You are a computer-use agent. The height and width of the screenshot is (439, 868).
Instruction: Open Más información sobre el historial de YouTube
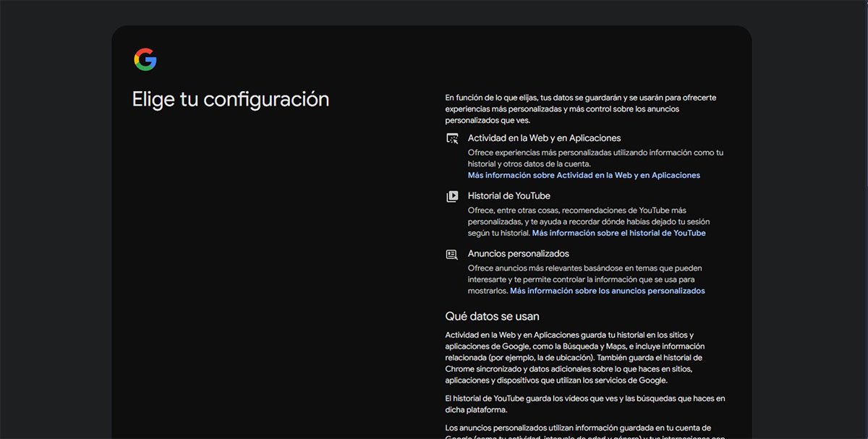618,233
